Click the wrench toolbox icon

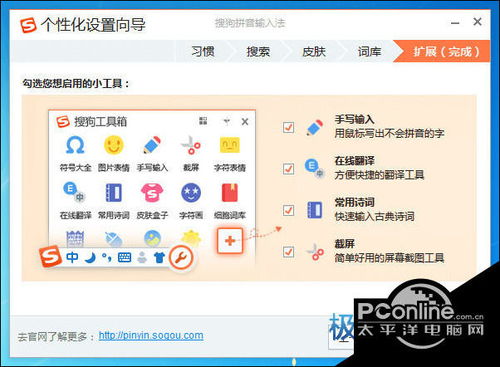point(181,257)
